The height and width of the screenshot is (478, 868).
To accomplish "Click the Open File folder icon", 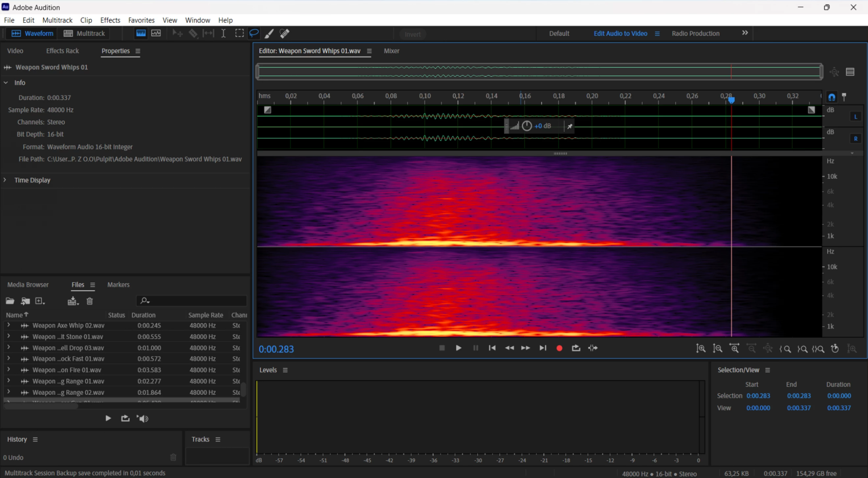I will coord(10,301).
